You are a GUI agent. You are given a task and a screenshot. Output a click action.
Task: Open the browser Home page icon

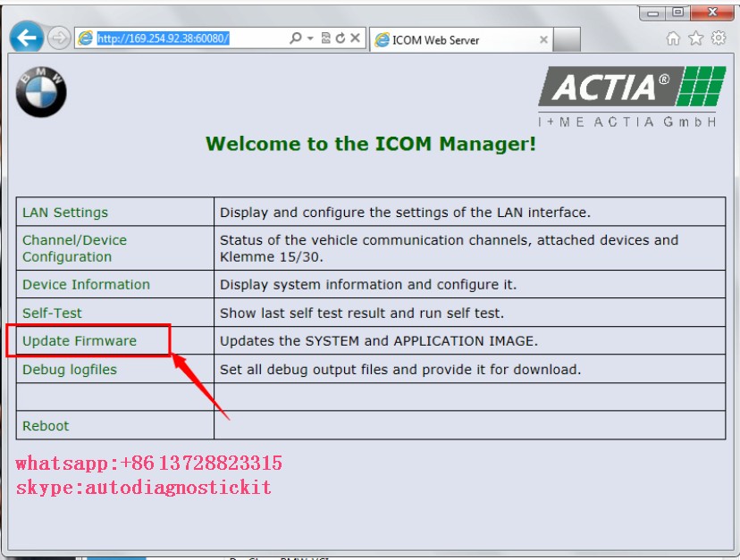coord(673,38)
